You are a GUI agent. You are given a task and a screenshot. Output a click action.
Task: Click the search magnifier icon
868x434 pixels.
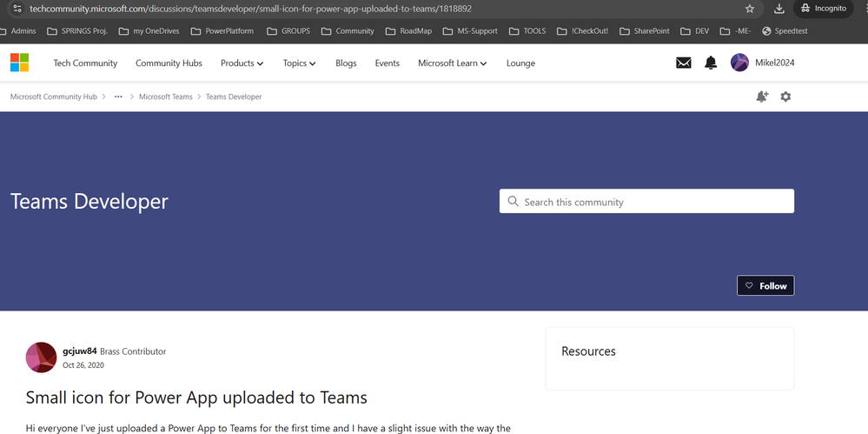click(514, 201)
